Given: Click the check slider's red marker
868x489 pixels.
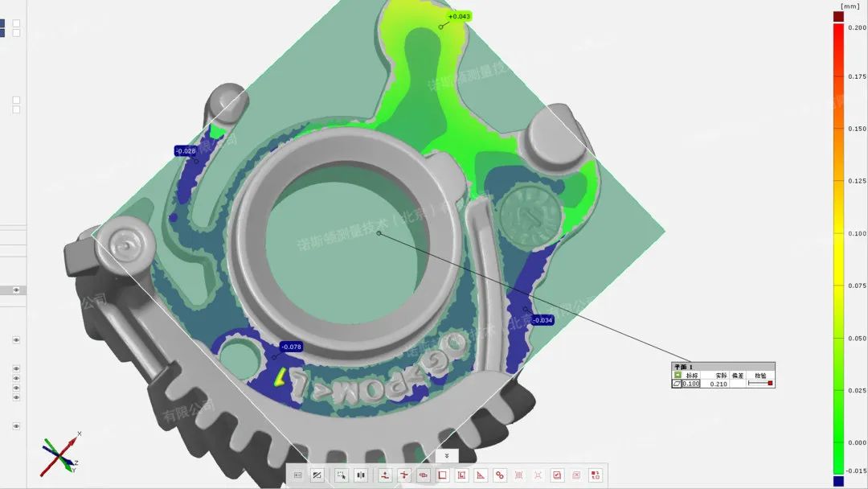Looking at the screenshot, I should point(770,384).
